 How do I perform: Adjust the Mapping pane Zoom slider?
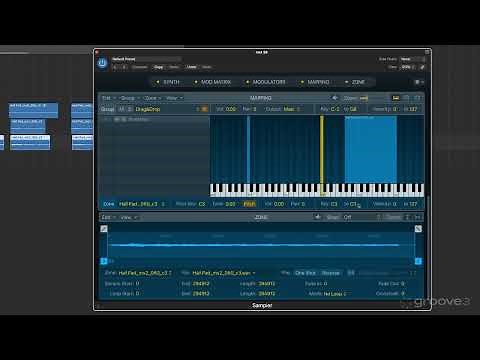click(364, 98)
